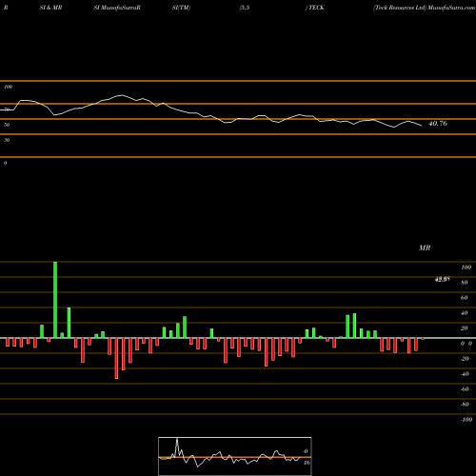Viewport: 476px width, 476px height.
Task: Click the '20' label on MR axis
Action: (465, 328)
